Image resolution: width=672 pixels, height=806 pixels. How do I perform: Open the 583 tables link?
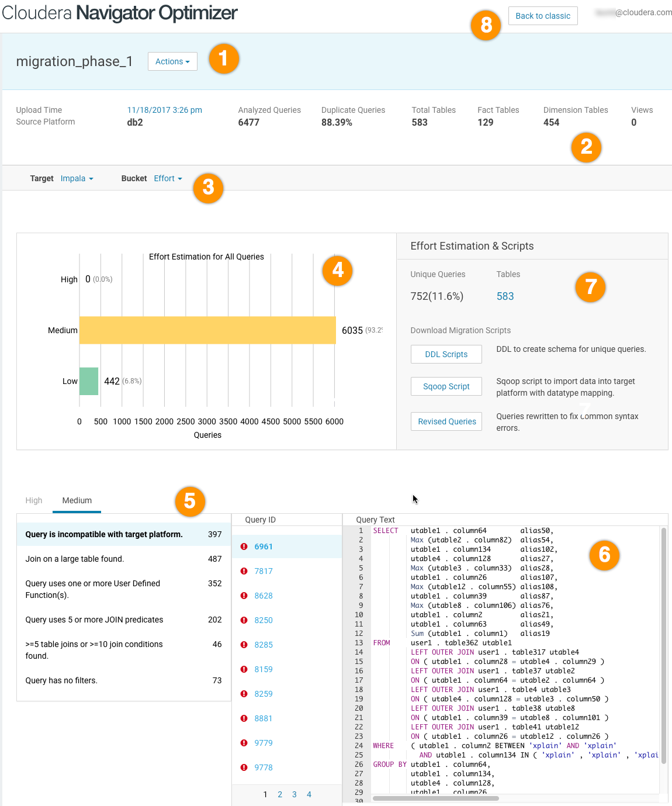pyautogui.click(x=505, y=296)
